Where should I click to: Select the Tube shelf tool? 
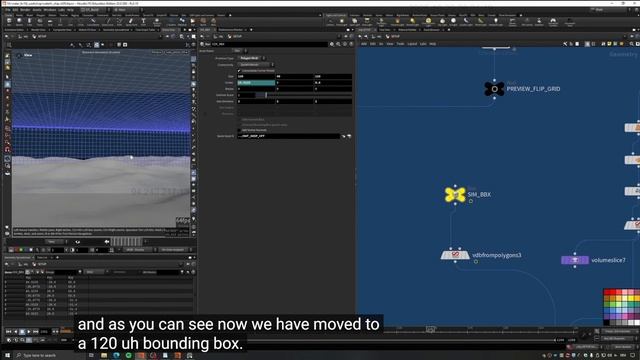click(x=29, y=22)
